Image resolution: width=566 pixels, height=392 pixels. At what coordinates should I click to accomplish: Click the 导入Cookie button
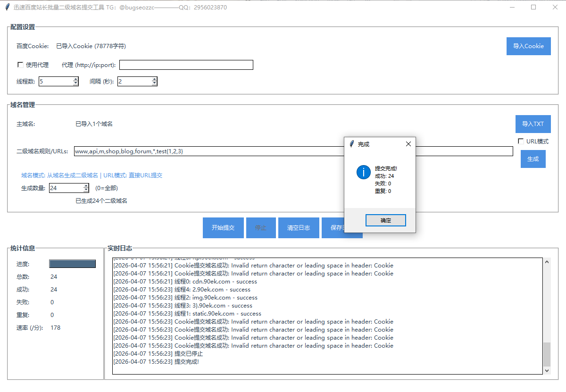tap(528, 46)
